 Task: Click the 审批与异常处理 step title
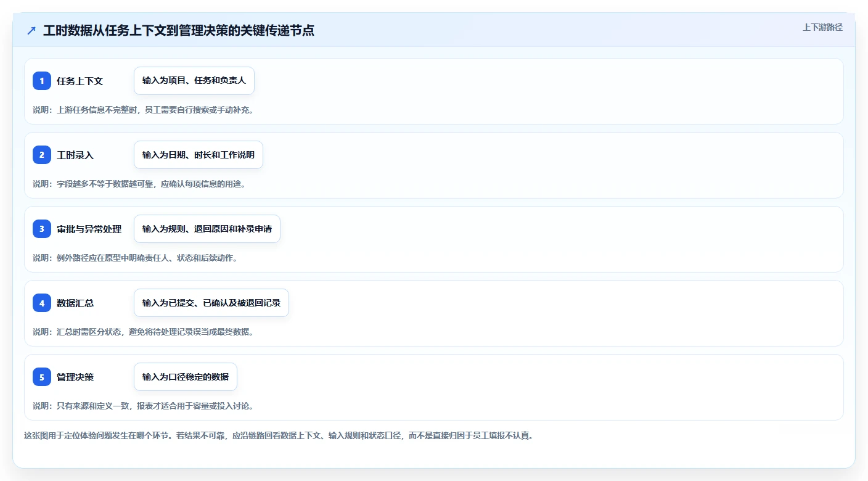(89, 229)
